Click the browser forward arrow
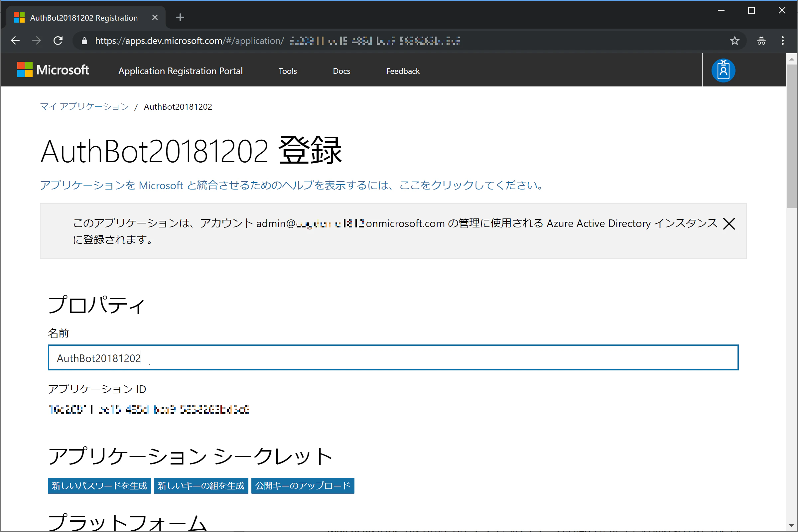This screenshot has width=798, height=532. click(37, 41)
